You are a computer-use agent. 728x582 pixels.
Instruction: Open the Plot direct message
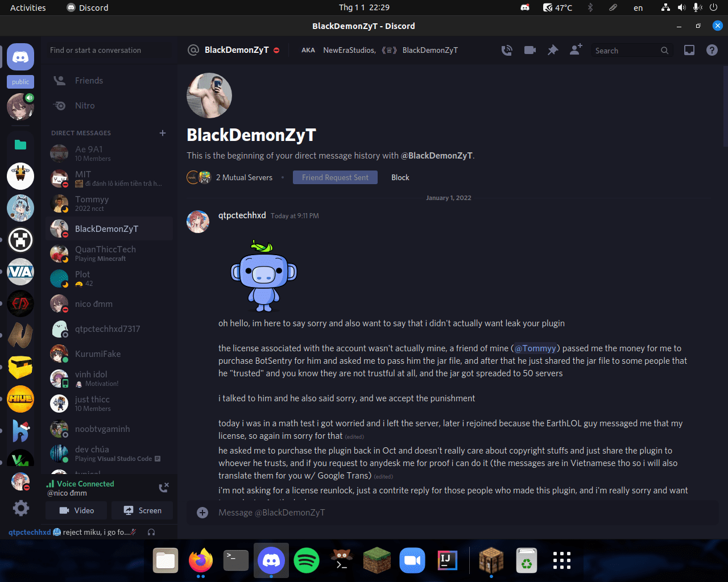[x=109, y=278]
